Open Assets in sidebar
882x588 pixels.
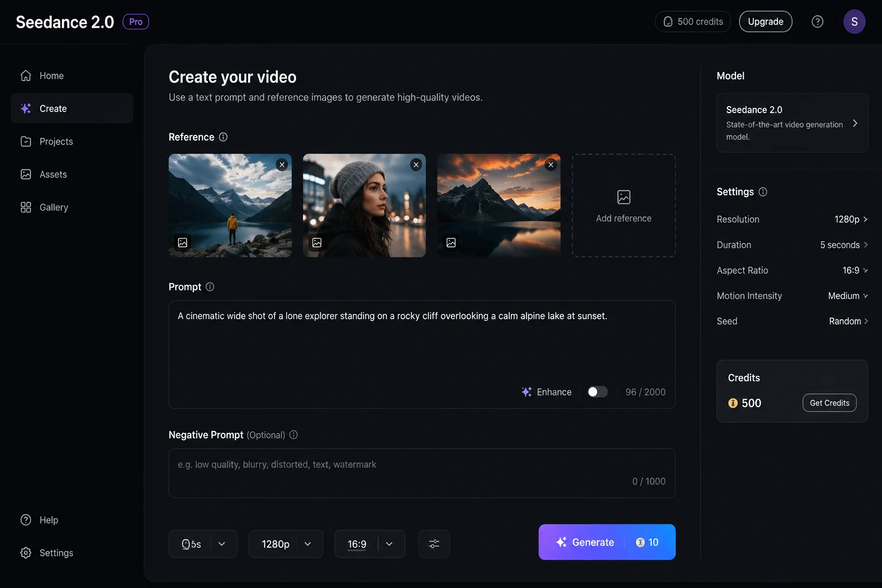(x=72, y=175)
